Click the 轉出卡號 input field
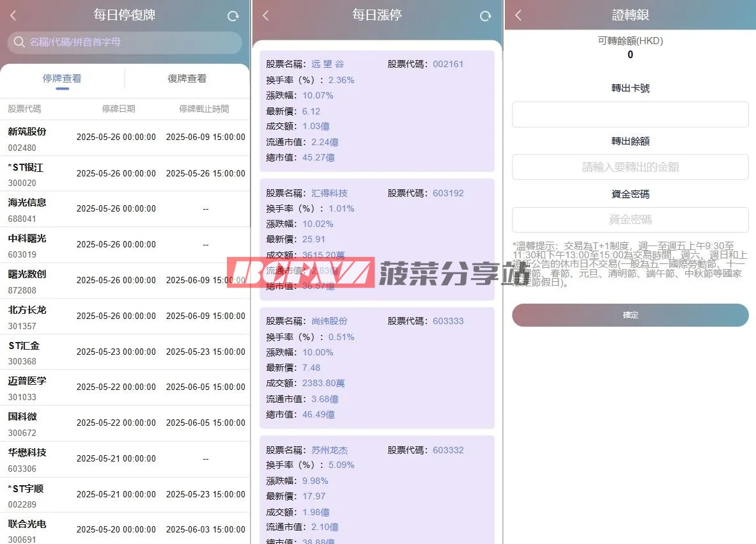 (x=630, y=114)
